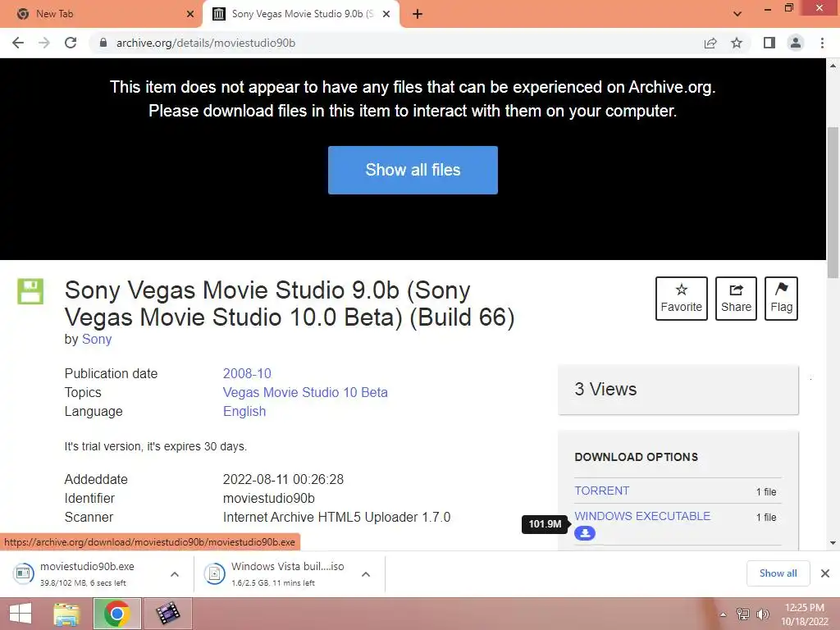Switch to the New Tab tab
The image size is (840, 630).
coord(101,14)
